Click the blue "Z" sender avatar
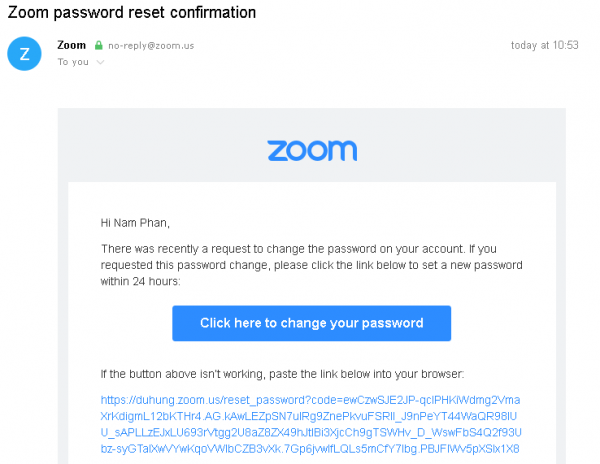The width and height of the screenshot is (600, 464). coord(23,53)
